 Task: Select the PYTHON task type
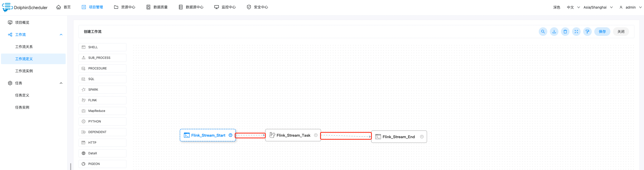click(x=102, y=122)
